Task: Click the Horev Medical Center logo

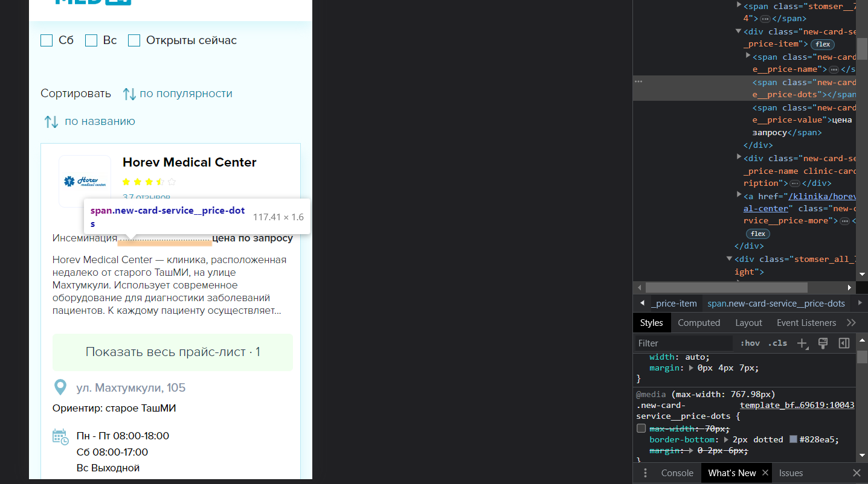Action: [x=85, y=181]
